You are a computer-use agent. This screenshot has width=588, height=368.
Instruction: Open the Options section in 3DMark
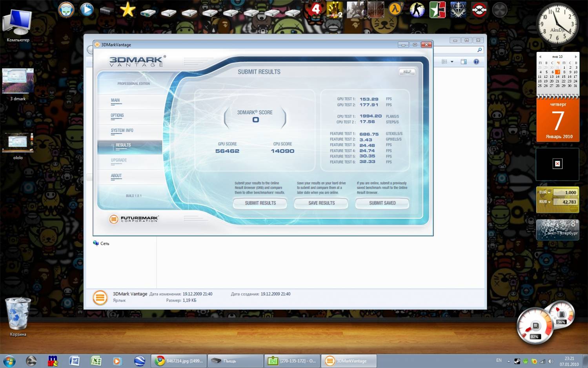coord(117,116)
